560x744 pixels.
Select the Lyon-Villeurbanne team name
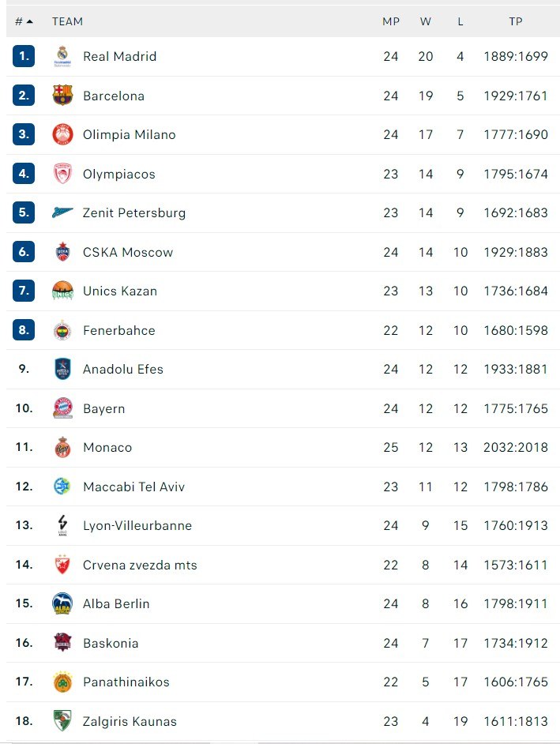point(137,525)
